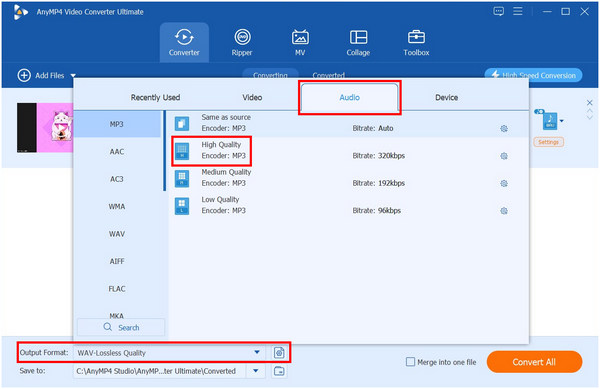The image size is (600, 389).
Task: Choose WAV in the format list
Action: 117,234
